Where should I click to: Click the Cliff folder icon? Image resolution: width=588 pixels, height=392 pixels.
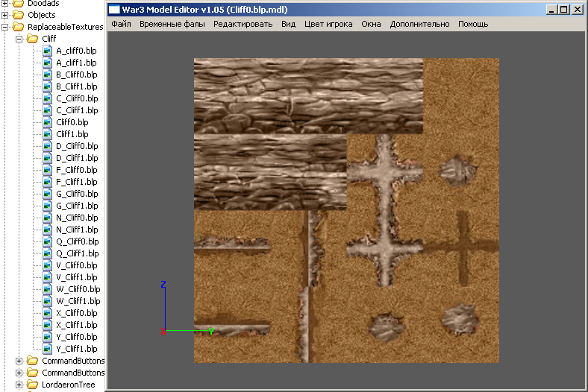(33, 39)
